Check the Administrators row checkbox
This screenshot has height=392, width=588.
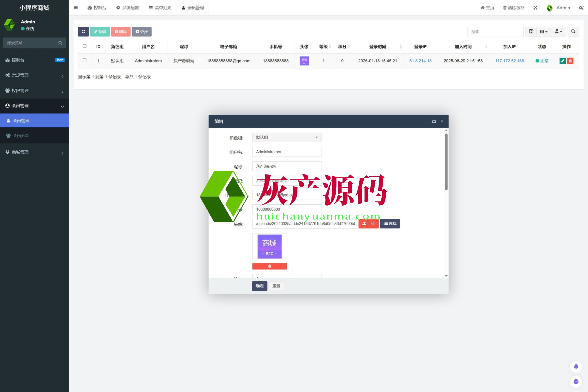point(85,60)
